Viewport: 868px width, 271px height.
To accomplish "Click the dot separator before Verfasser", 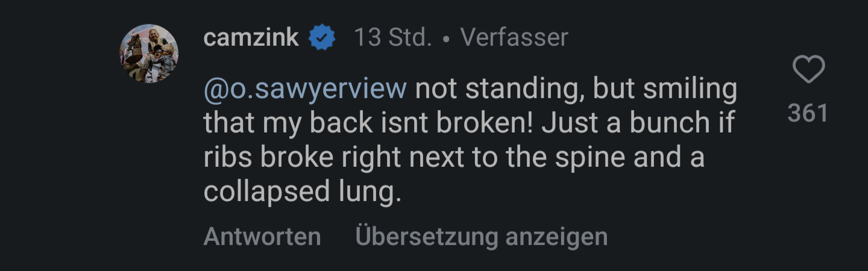I will [446, 39].
